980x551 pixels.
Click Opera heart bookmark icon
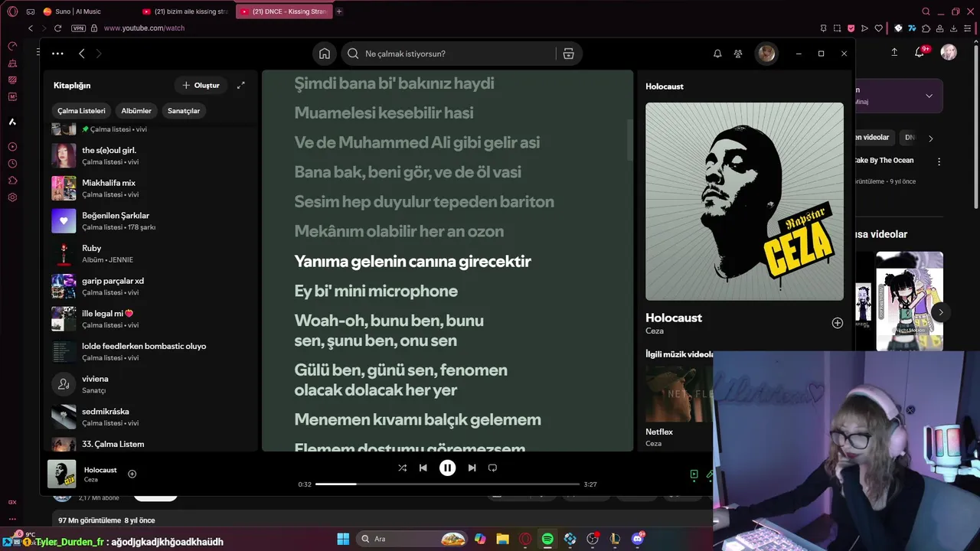click(x=878, y=28)
